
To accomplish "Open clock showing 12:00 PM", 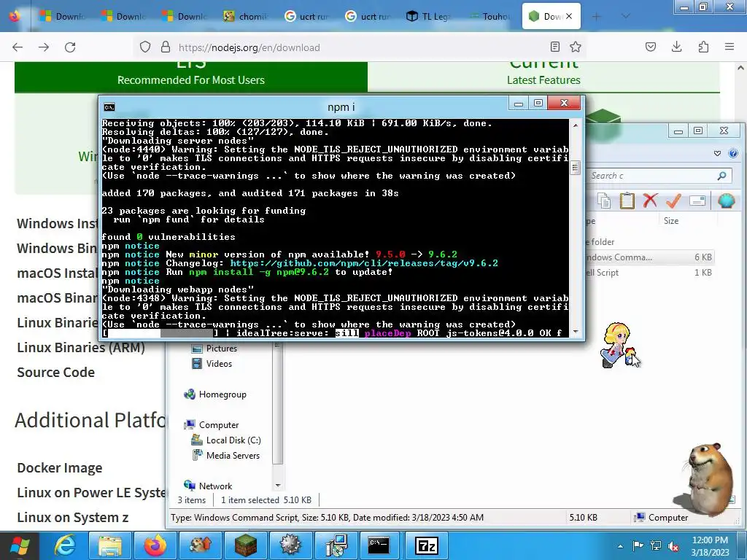I will click(710, 546).
